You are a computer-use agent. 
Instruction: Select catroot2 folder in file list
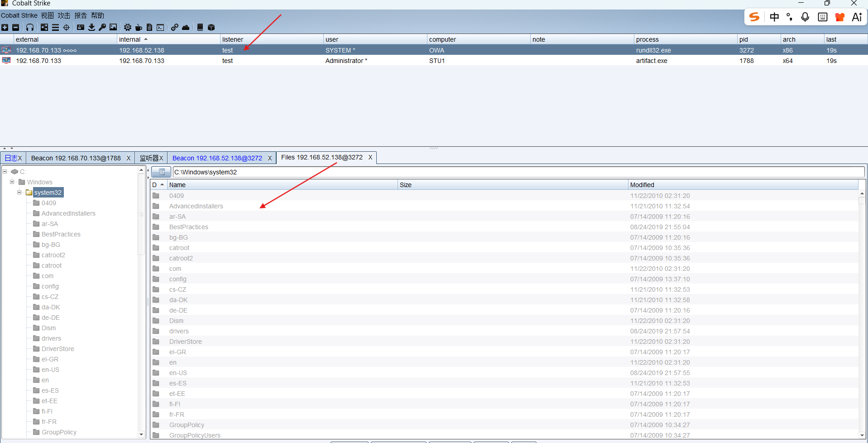point(504,258)
